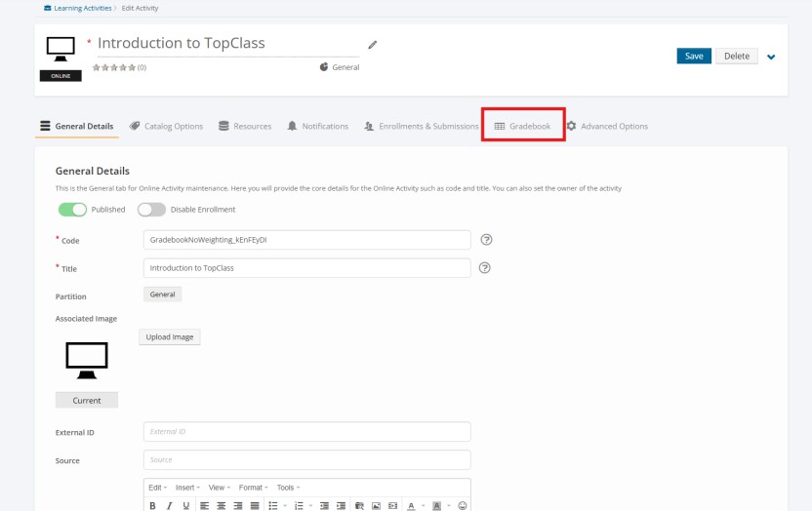812x511 pixels.
Task: Open the editor's View menu
Action: (x=219, y=488)
